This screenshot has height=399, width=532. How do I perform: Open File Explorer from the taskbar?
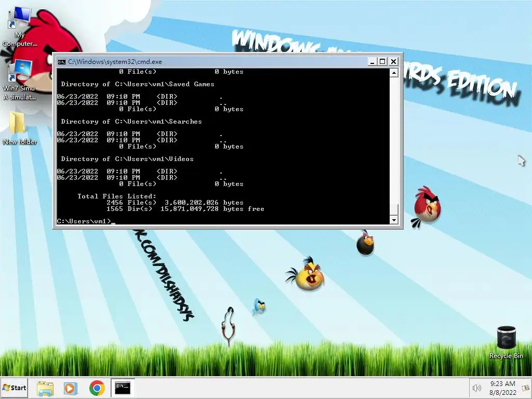pyautogui.click(x=45, y=388)
